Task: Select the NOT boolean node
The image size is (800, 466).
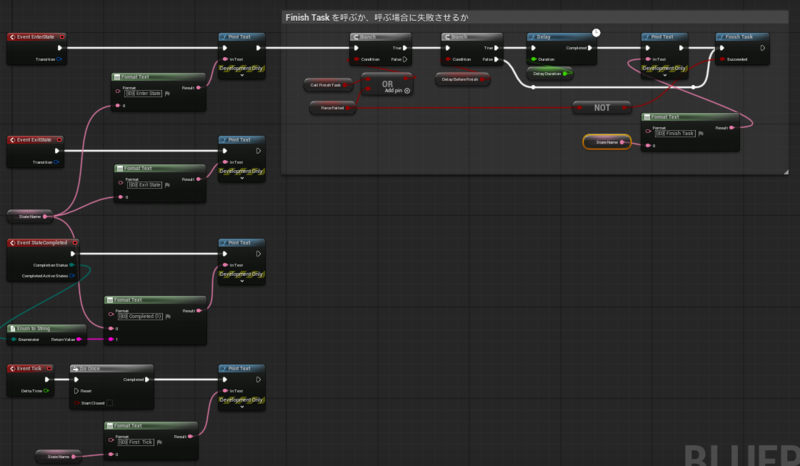Action: [602, 108]
